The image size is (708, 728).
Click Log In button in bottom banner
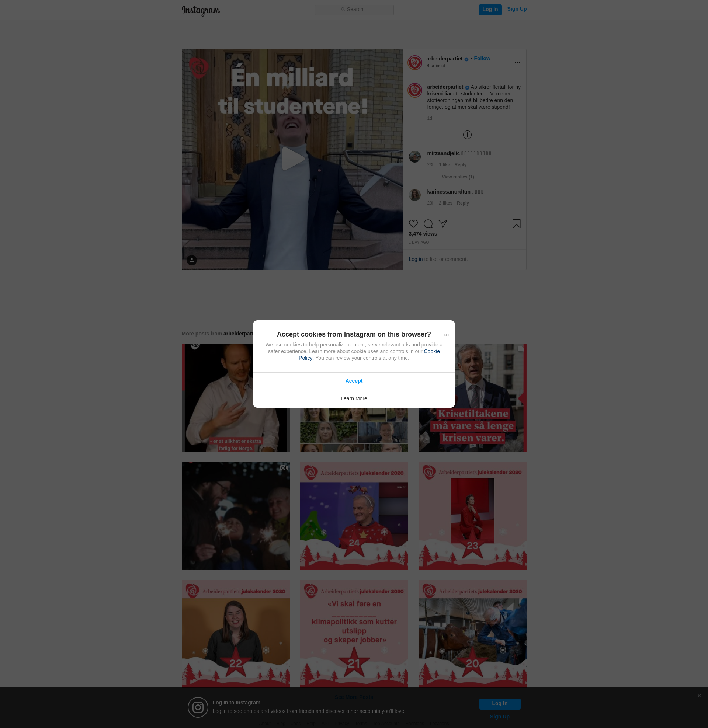(499, 704)
